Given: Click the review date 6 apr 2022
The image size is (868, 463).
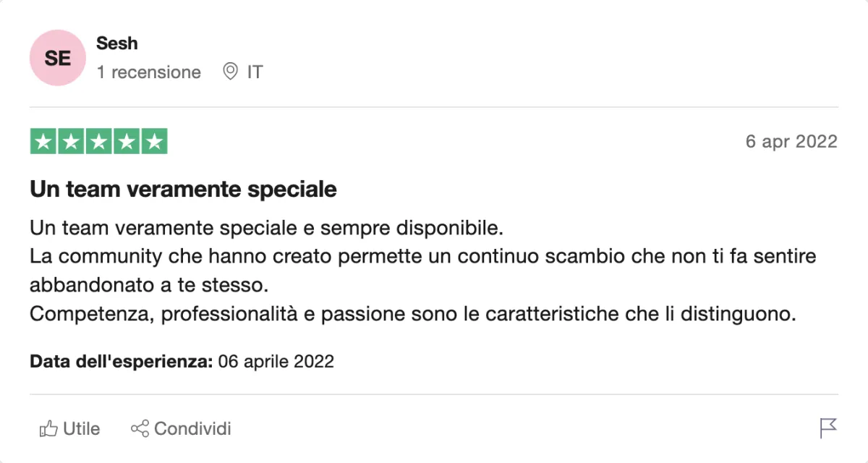Looking at the screenshot, I should (x=791, y=141).
